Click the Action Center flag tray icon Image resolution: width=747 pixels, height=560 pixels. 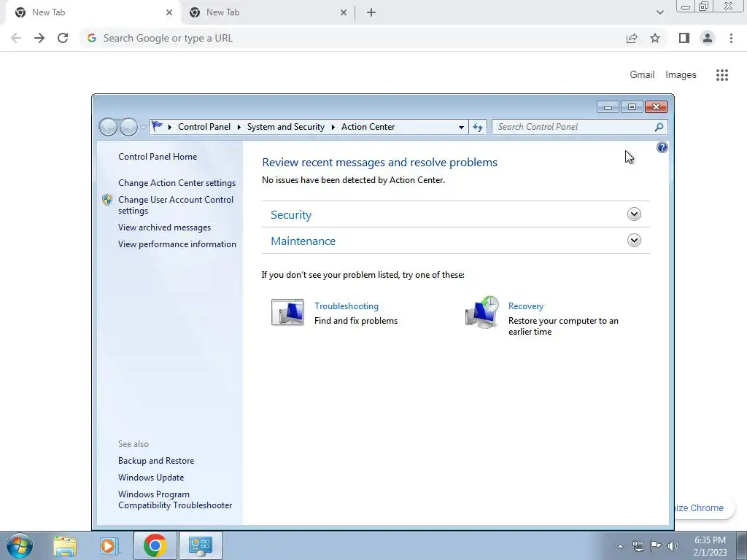[x=656, y=546]
